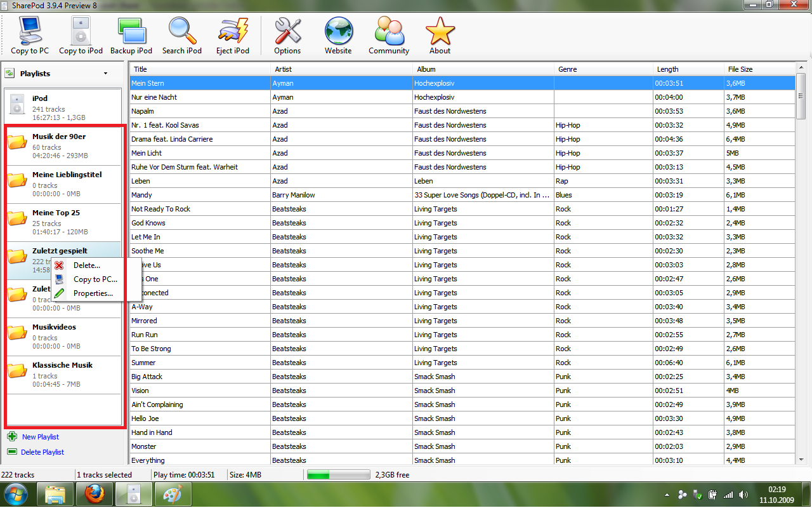Open the Community people icon

click(x=389, y=30)
